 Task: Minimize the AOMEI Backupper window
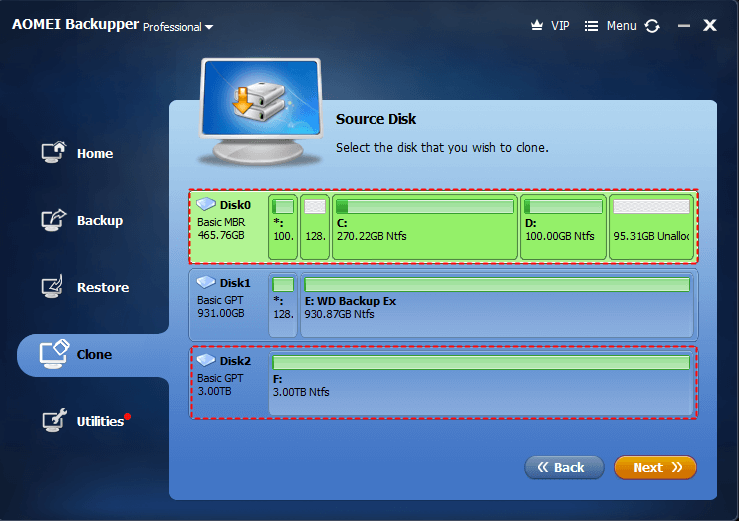684,26
